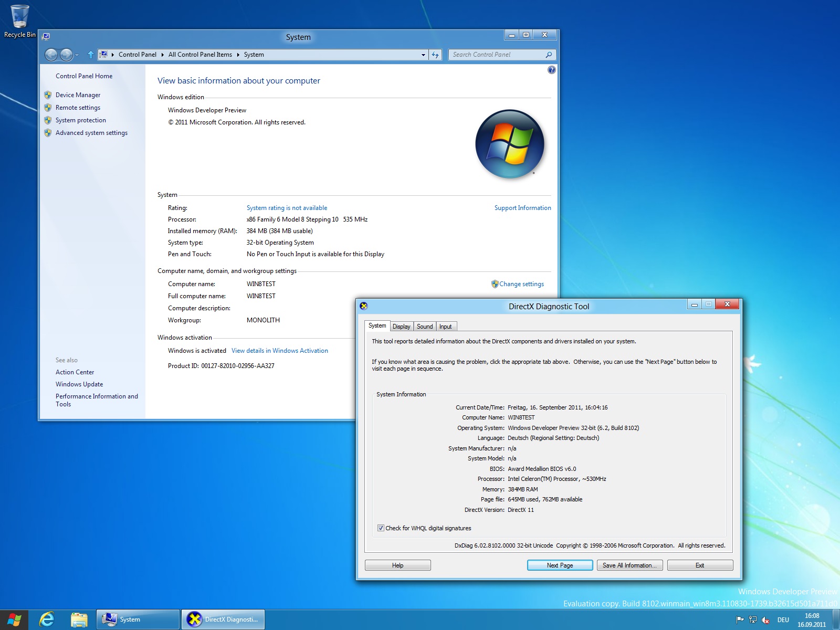Launch Internet Explorer from the taskbar
The width and height of the screenshot is (840, 630).
[47, 619]
